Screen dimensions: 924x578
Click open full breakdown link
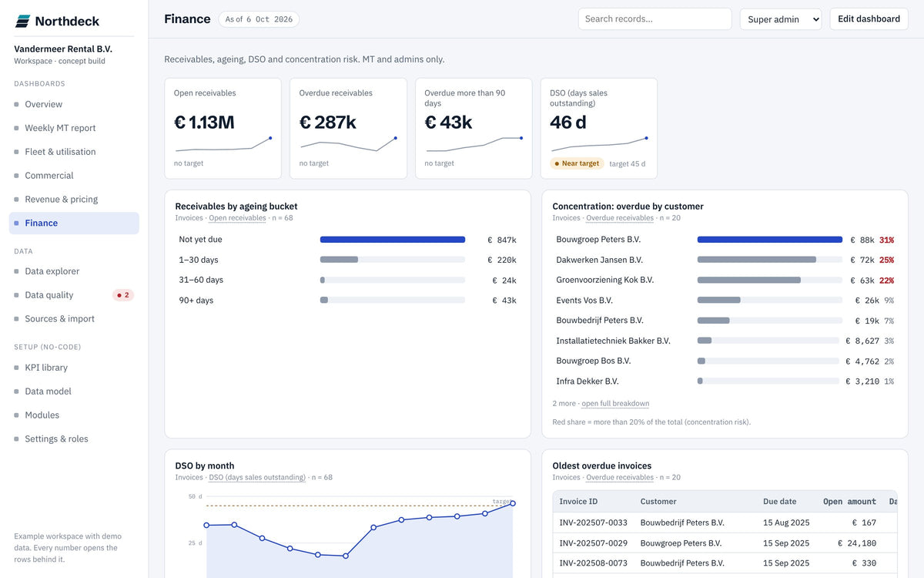pos(615,403)
